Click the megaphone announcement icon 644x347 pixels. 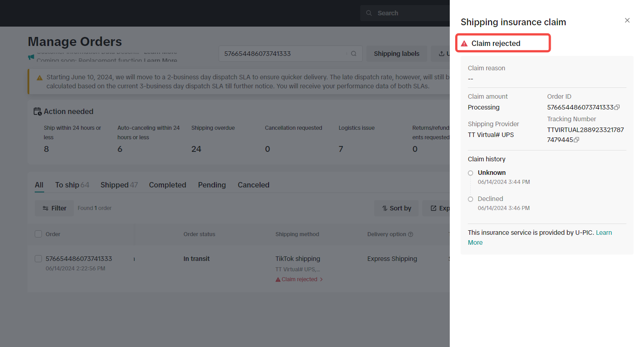(31, 58)
